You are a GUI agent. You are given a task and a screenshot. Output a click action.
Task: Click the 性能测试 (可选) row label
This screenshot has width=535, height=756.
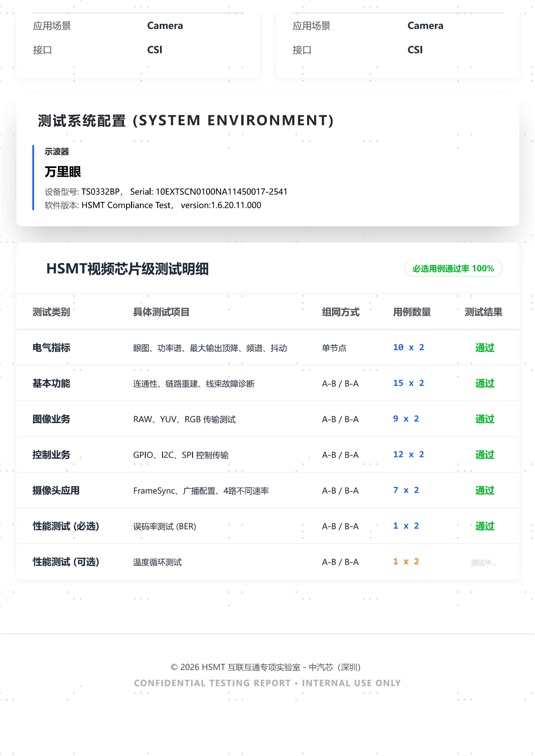point(66,562)
